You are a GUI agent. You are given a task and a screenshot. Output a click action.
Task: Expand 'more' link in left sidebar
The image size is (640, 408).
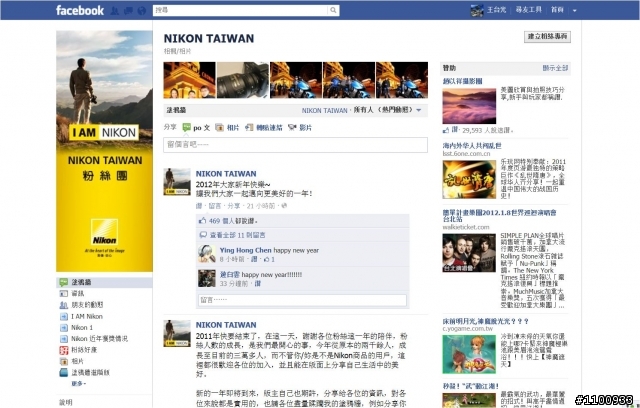point(79,384)
